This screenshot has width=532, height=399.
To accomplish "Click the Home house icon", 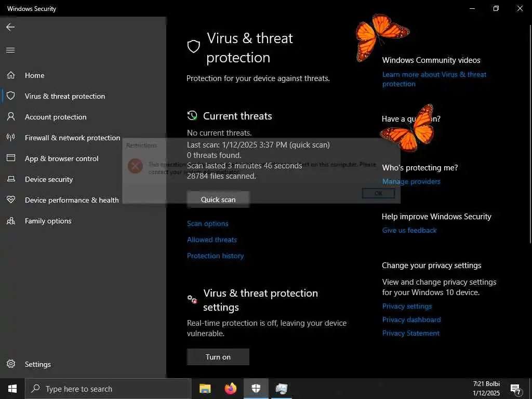I will [x=11, y=75].
